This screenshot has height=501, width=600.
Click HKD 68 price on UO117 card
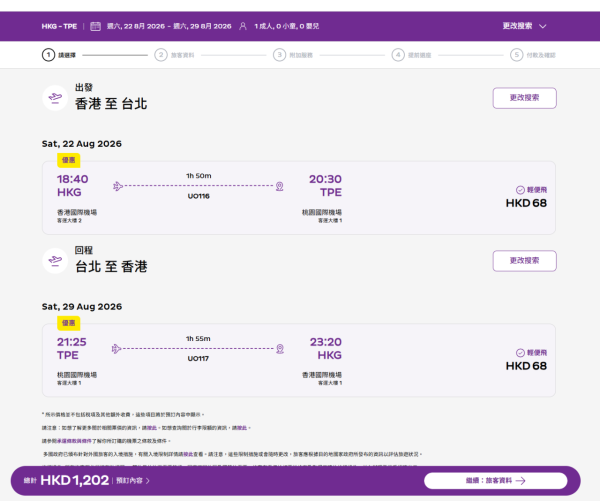tap(526, 366)
